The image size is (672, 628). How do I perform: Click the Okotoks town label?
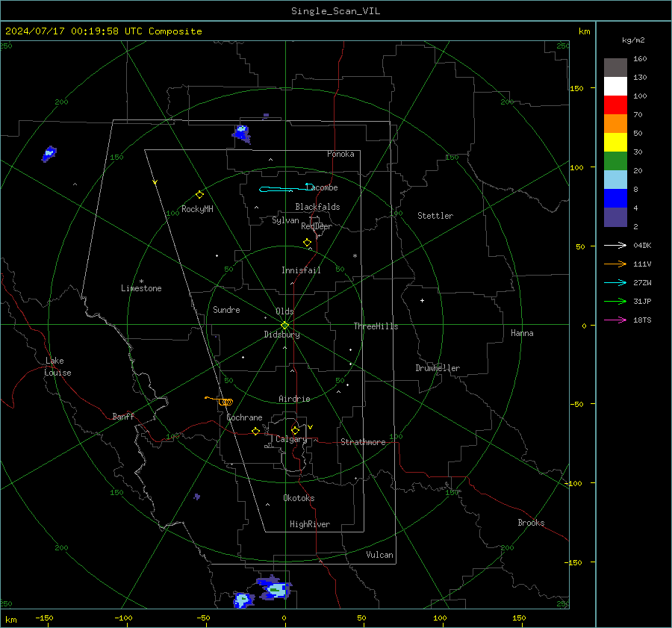pos(299,498)
